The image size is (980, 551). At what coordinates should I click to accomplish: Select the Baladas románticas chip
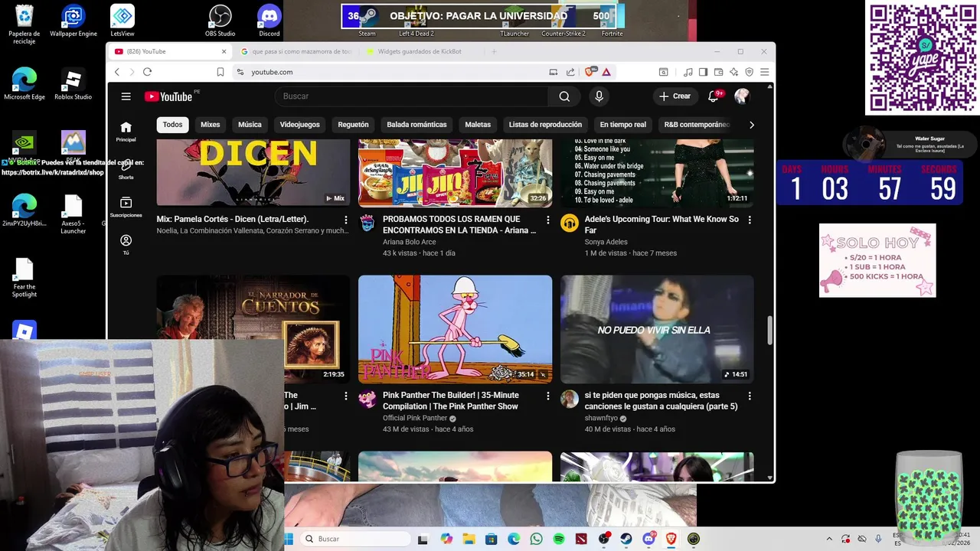[x=416, y=125]
